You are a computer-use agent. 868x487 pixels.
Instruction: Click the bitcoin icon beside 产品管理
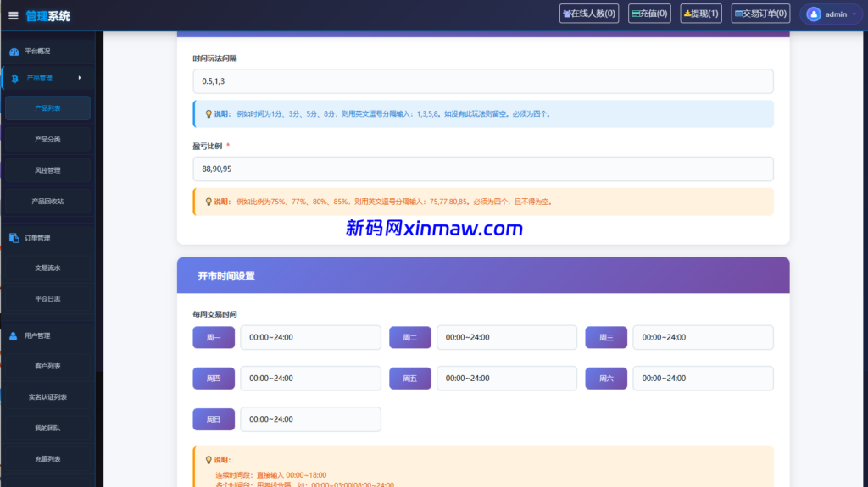[15, 79]
